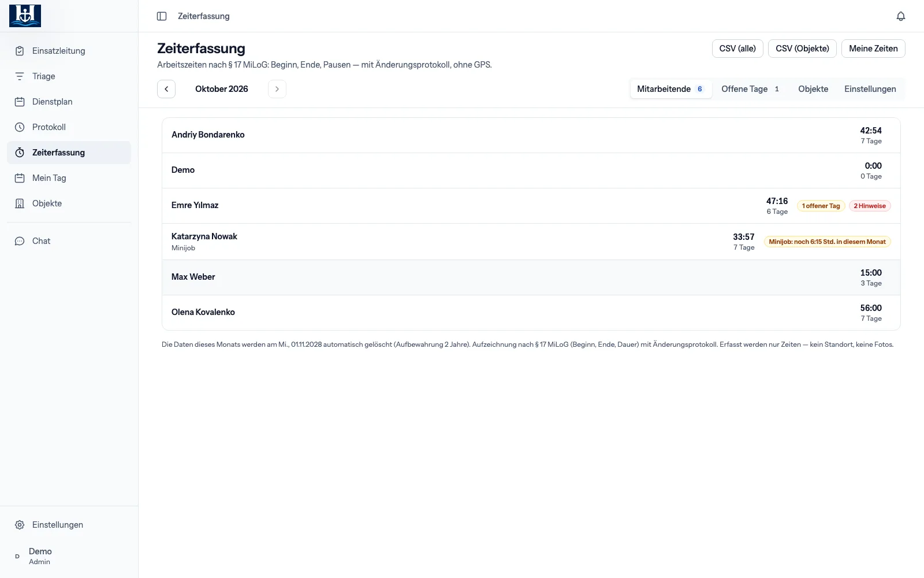
Task: Click the Einsatzleitung clipboard icon
Action: coord(20,51)
